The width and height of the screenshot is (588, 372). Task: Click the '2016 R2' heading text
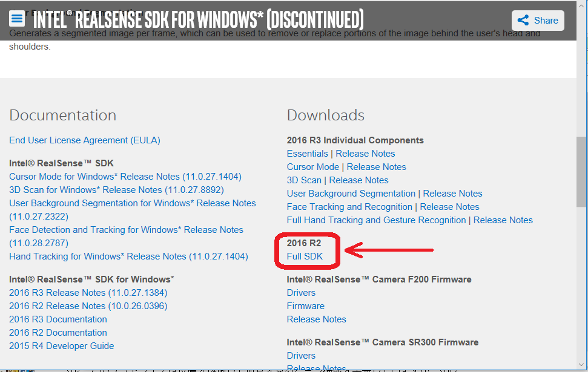(304, 243)
